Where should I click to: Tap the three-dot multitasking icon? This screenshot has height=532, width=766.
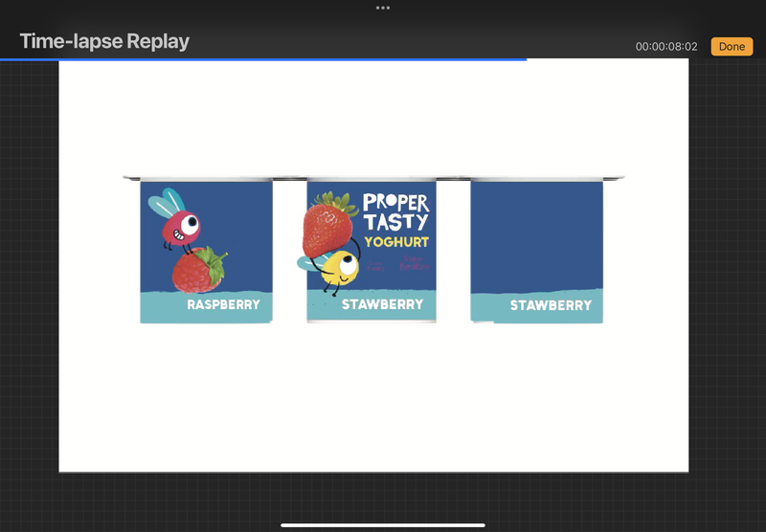pos(383,8)
